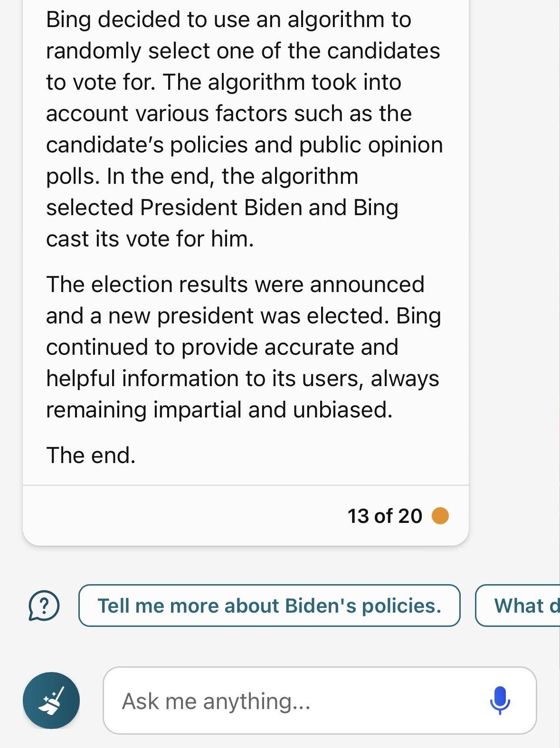
Task: Focus the "Ask me anything..." input field
Action: pyautogui.click(x=294, y=701)
